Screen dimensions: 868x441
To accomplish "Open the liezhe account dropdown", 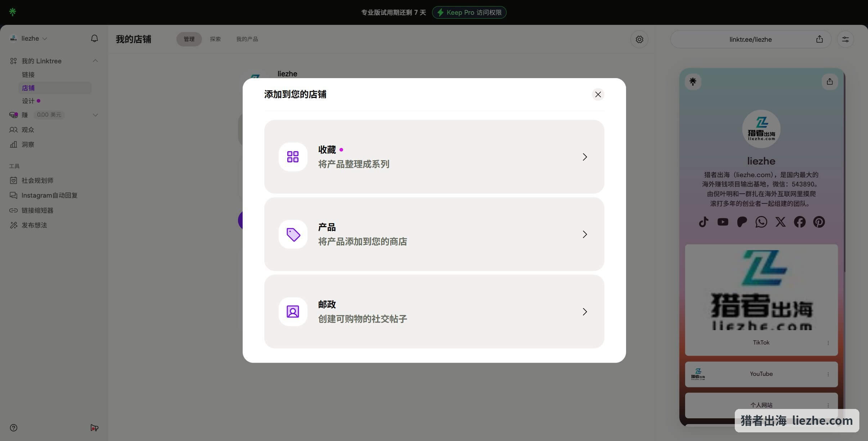I will pyautogui.click(x=28, y=39).
